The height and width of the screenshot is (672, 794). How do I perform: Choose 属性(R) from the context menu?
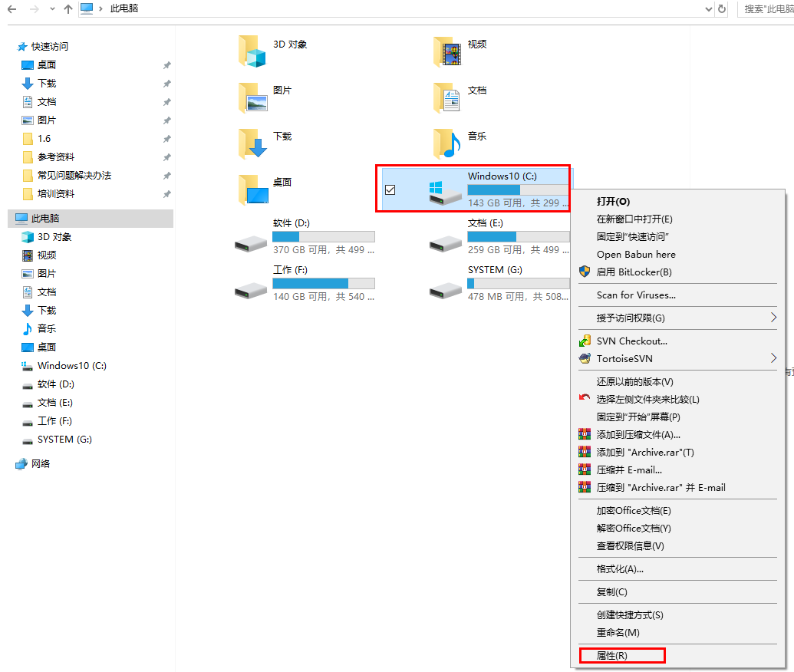(x=612, y=656)
